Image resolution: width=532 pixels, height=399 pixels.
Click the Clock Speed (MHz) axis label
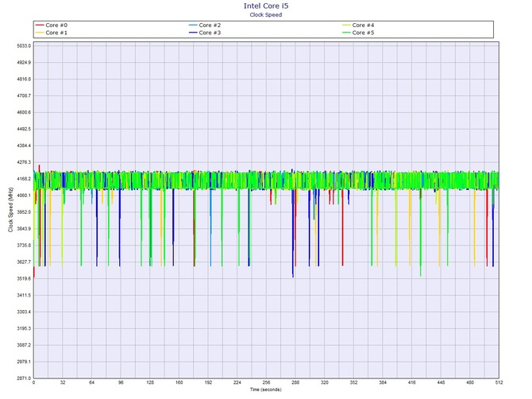point(10,210)
